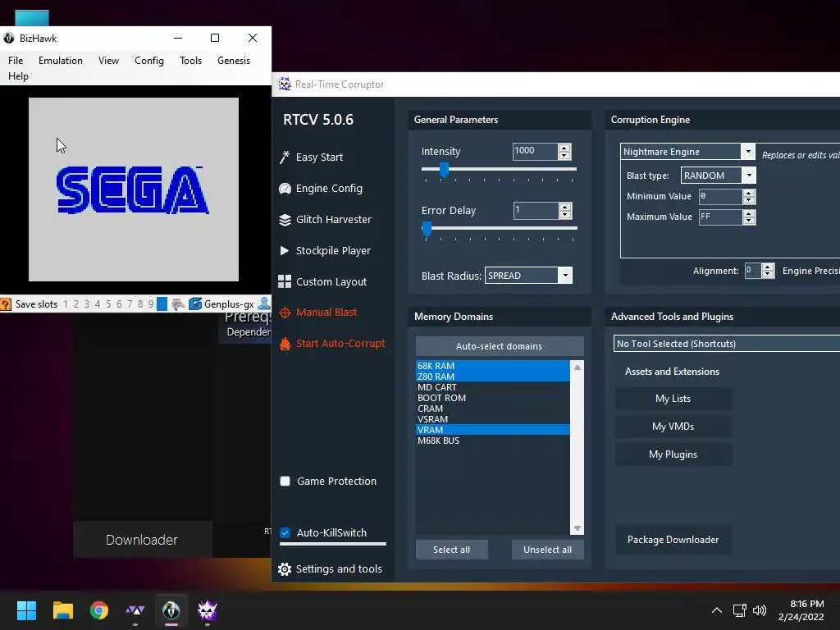Select save slot 7 in BizHawk
Viewport: 840px width, 630px height.
click(130, 304)
